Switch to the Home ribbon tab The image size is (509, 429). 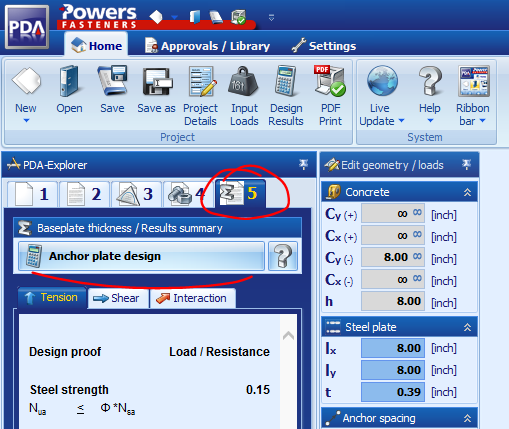pos(96,44)
